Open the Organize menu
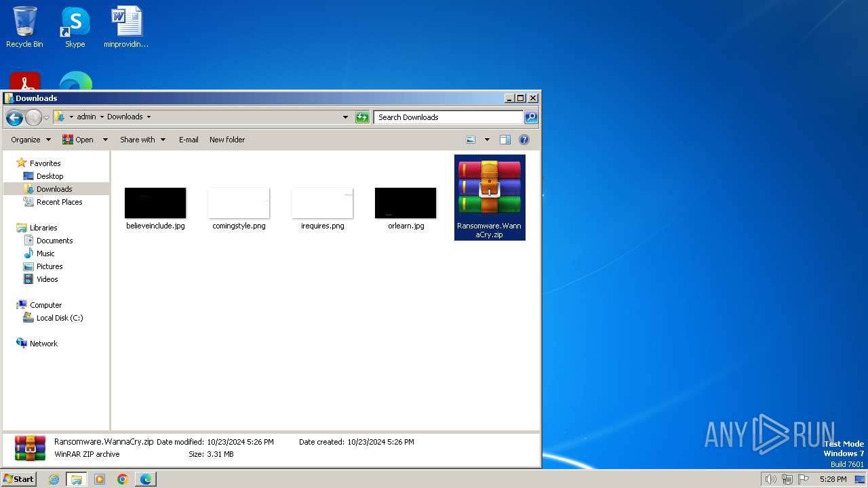Screen dimensions: 868x488 [31, 140]
